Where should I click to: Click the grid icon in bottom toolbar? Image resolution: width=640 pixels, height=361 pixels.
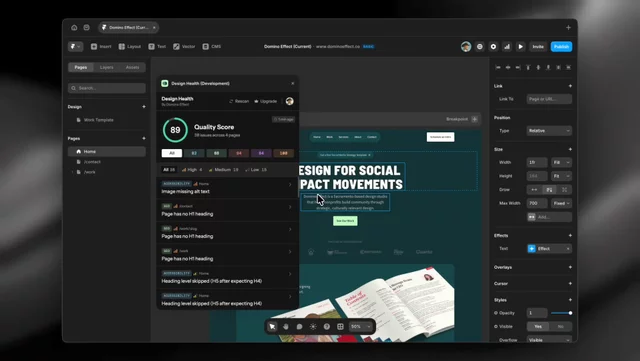point(340,326)
